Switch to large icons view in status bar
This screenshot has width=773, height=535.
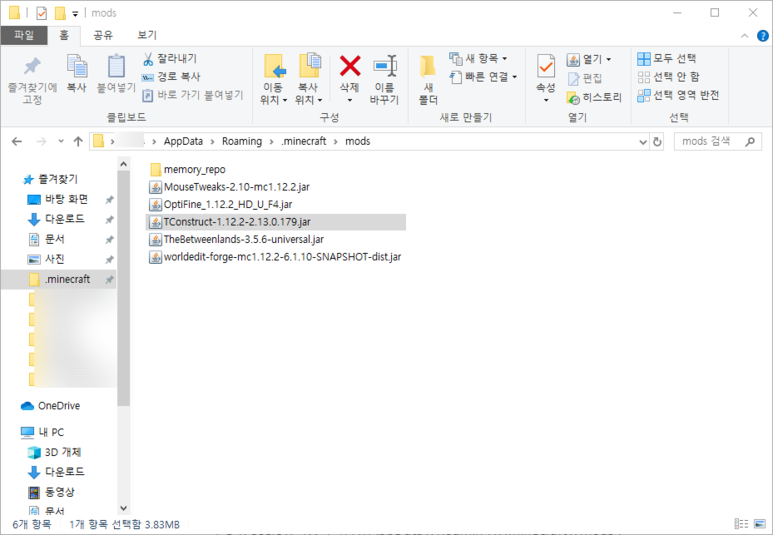760,524
